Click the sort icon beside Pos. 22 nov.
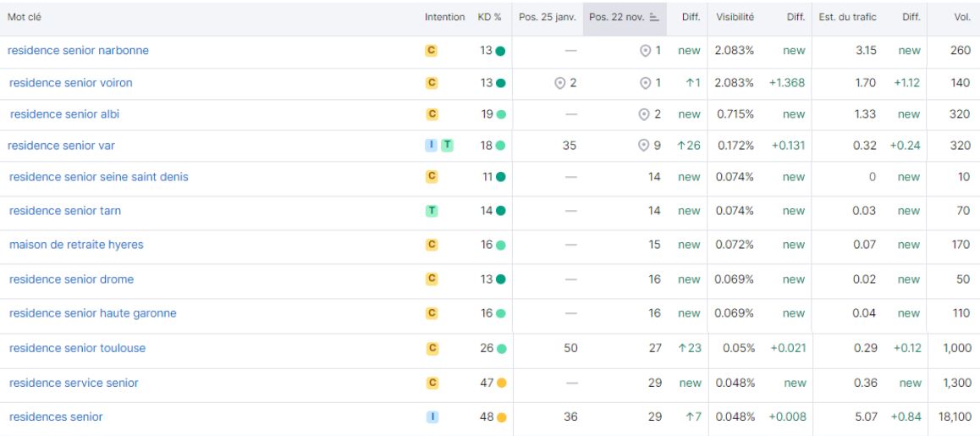Viewport: 980px width, 436px height. click(x=655, y=18)
